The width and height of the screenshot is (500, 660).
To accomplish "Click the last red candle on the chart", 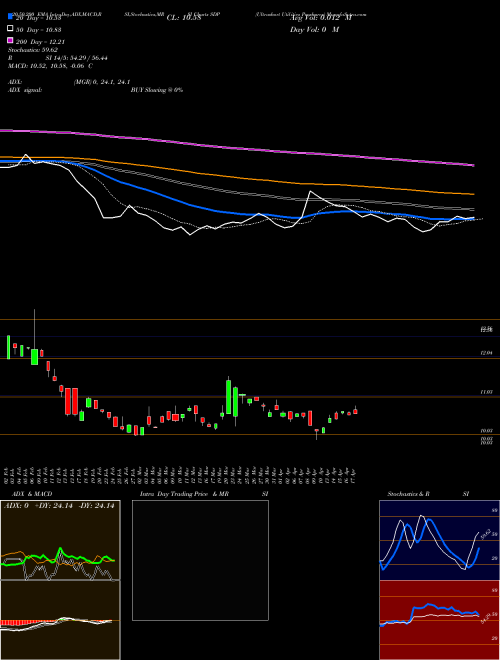I will coord(355,411).
